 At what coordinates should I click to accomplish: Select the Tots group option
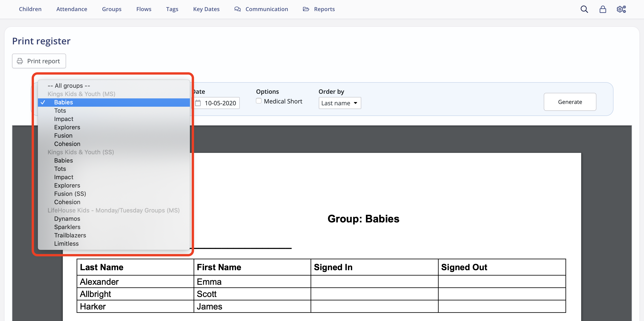[60, 110]
